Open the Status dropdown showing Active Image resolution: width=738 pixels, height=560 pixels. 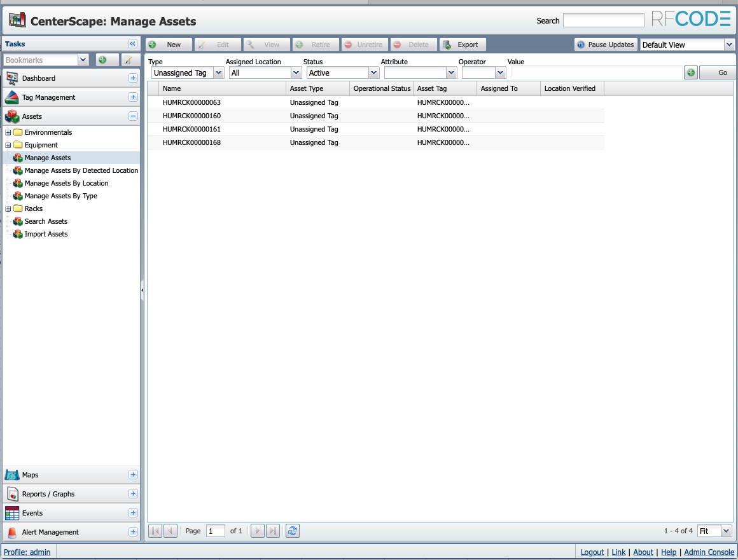pos(373,72)
